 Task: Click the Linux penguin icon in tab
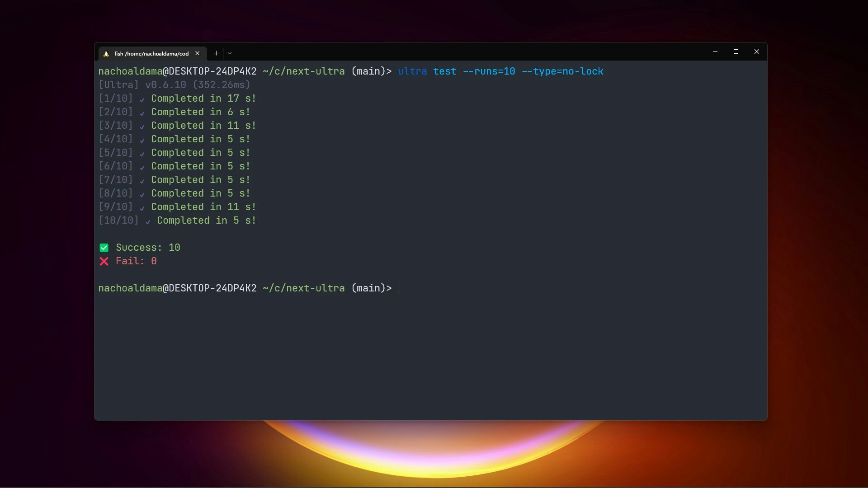[106, 53]
